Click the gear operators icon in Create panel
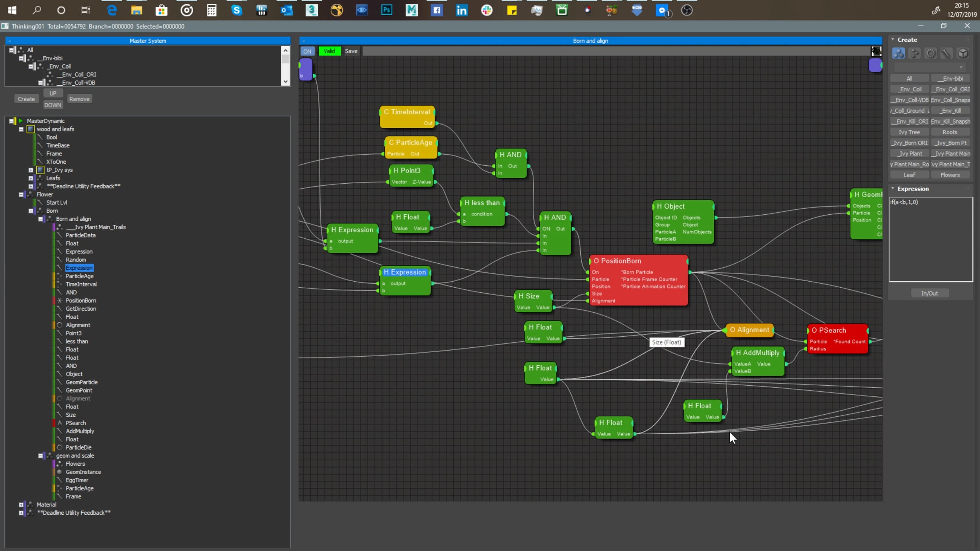This screenshot has height=551, width=980. (931, 53)
